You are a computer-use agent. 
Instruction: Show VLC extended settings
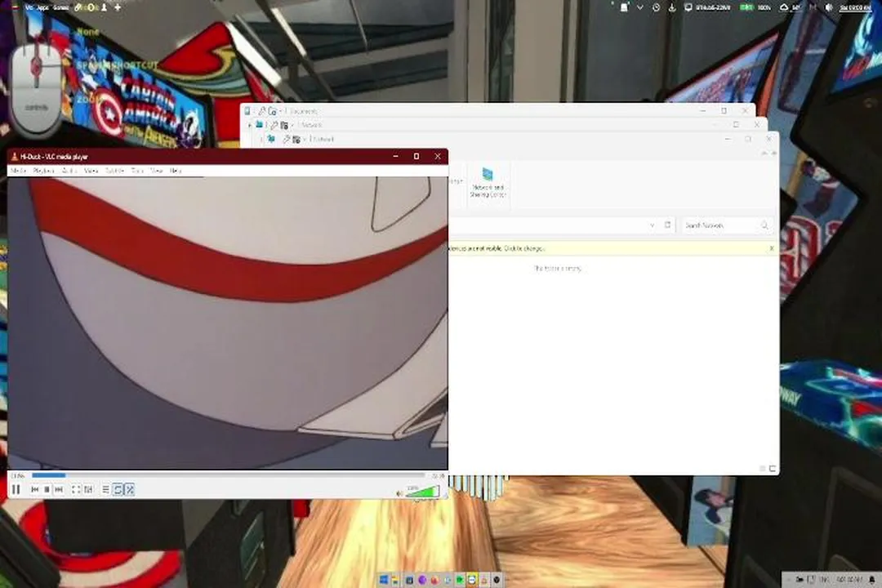pyautogui.click(x=88, y=490)
